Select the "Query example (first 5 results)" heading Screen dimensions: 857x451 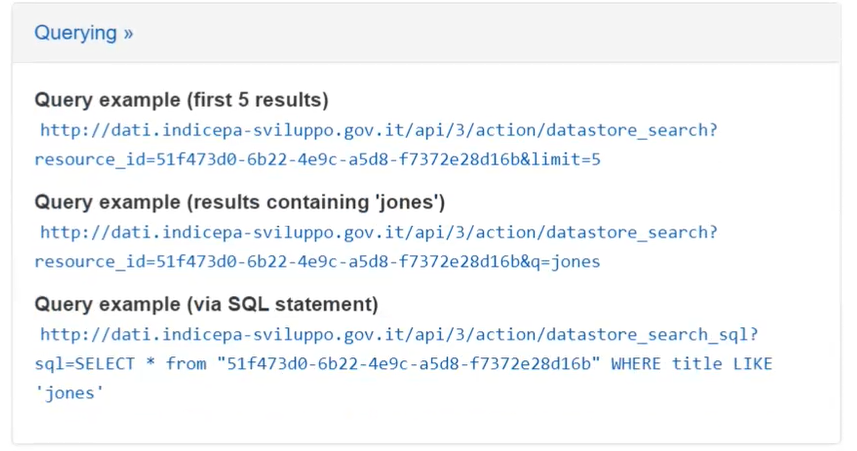(x=181, y=100)
